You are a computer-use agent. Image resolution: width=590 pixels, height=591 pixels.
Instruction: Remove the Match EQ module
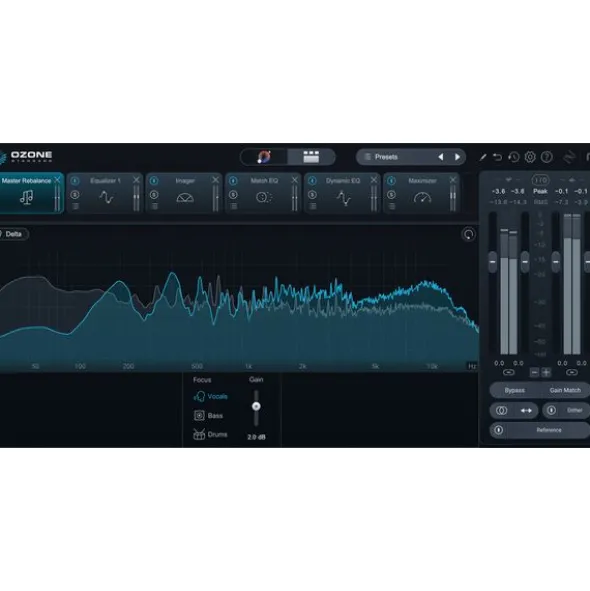(x=294, y=180)
